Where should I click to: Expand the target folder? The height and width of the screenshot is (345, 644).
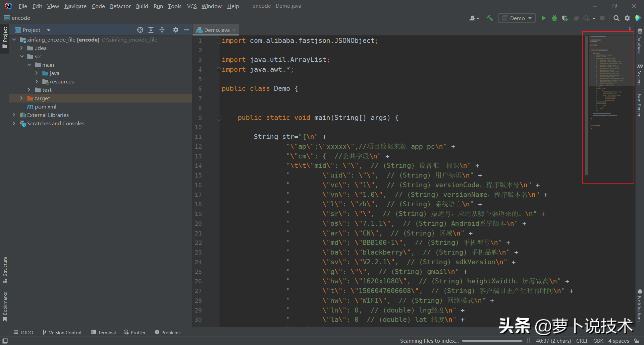pyautogui.click(x=21, y=98)
